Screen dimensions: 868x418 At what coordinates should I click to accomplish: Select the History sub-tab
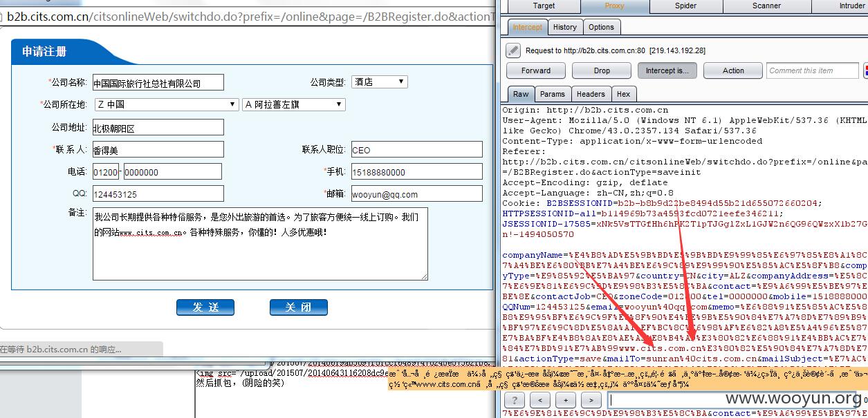click(x=564, y=27)
